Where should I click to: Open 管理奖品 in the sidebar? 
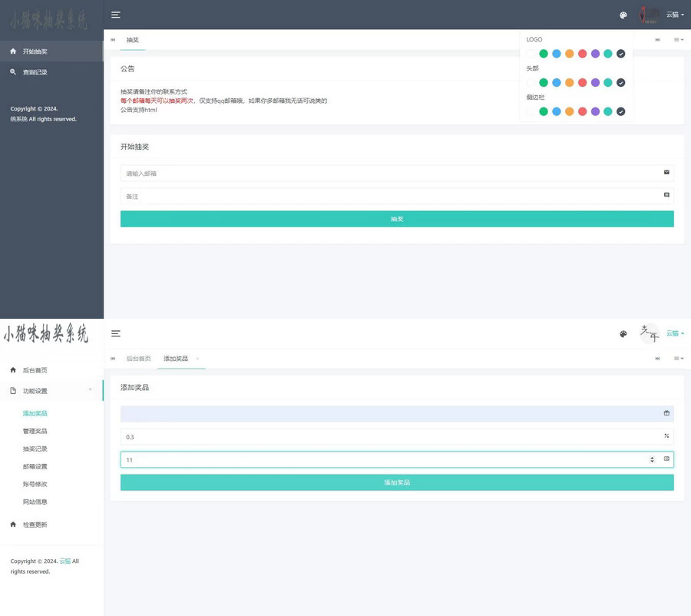(x=35, y=431)
